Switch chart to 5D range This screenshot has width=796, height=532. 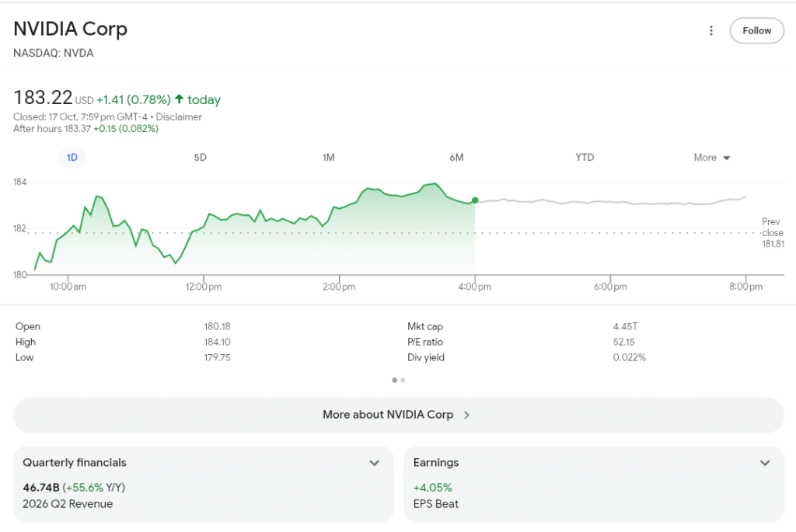tap(200, 158)
